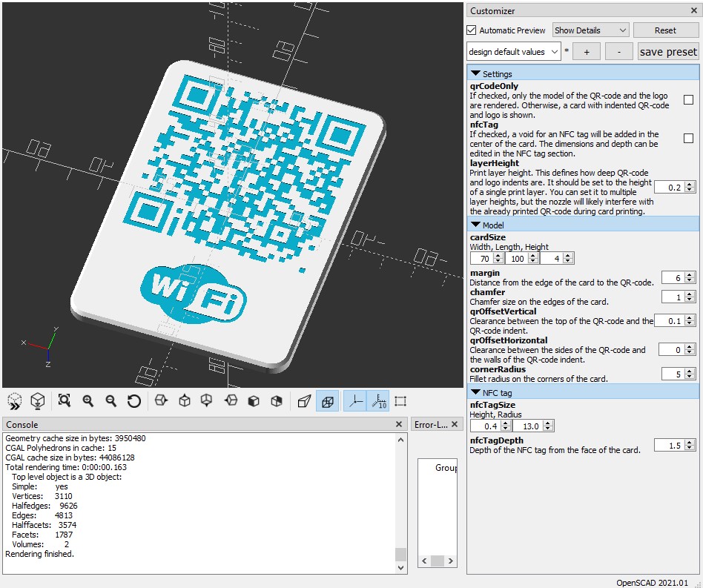Collapse the Settings section
Screen dimensions: 703x588
pos(474,73)
